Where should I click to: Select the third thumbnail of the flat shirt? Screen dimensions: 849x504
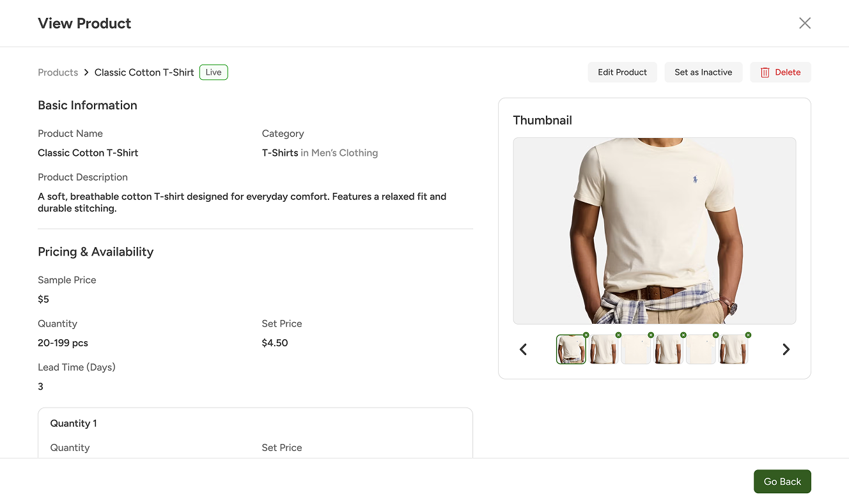pyautogui.click(x=636, y=349)
